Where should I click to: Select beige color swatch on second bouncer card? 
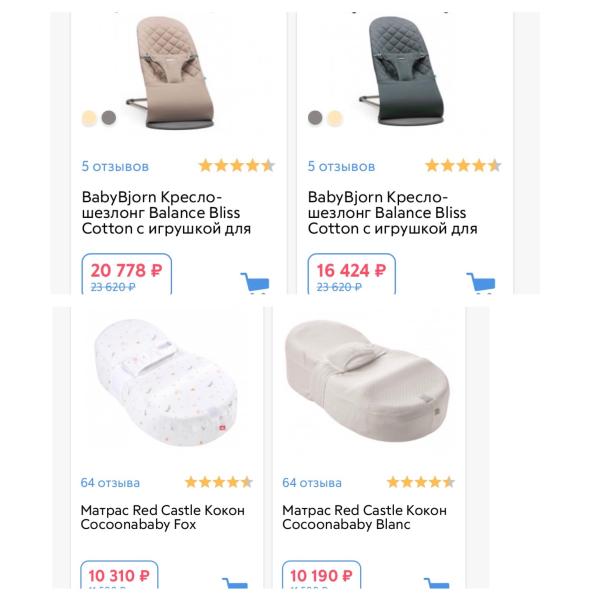click(x=335, y=117)
